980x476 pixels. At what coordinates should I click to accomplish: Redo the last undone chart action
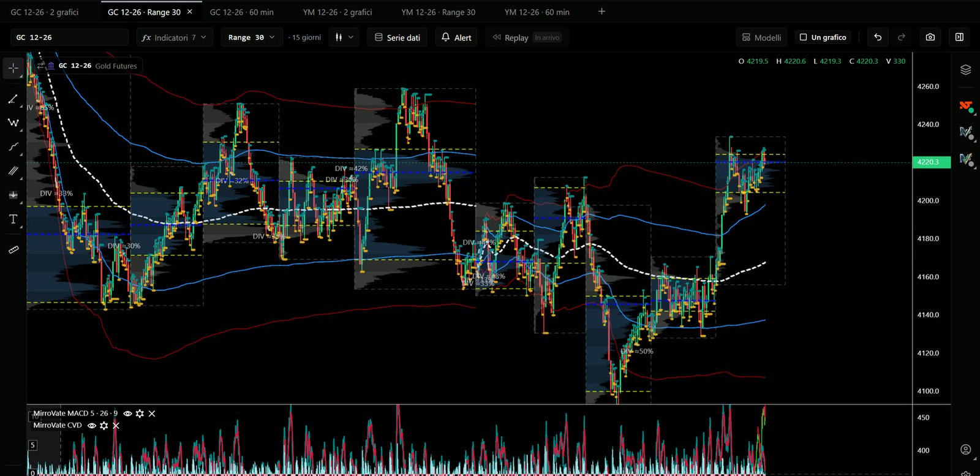[901, 37]
